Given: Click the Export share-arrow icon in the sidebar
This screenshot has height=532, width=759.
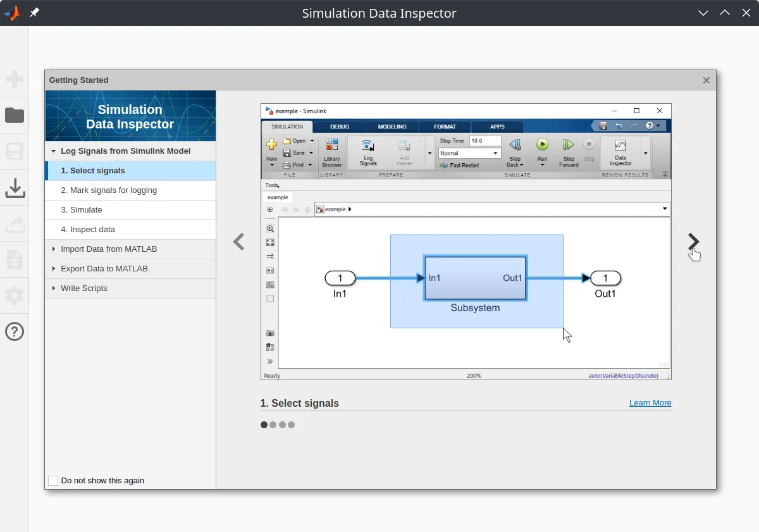Looking at the screenshot, I should [x=15, y=223].
